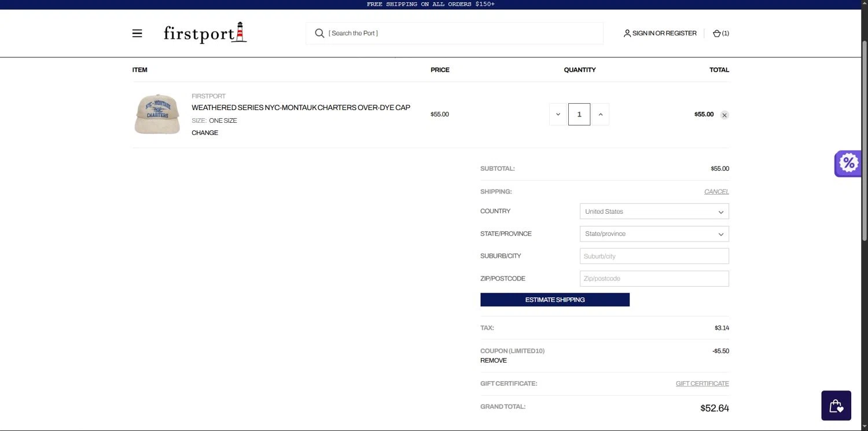Click the user account person icon
The width and height of the screenshot is (868, 431).
[x=627, y=33]
